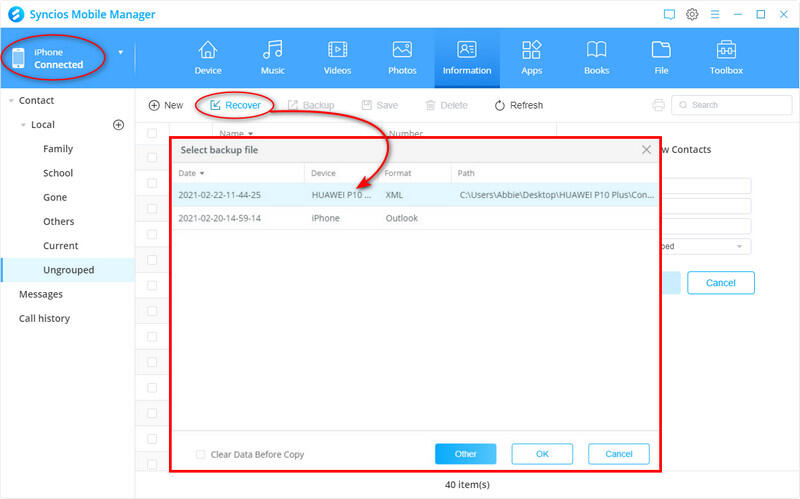Go to the Photos section icon
Viewport: 800px width, 499px height.
click(402, 50)
